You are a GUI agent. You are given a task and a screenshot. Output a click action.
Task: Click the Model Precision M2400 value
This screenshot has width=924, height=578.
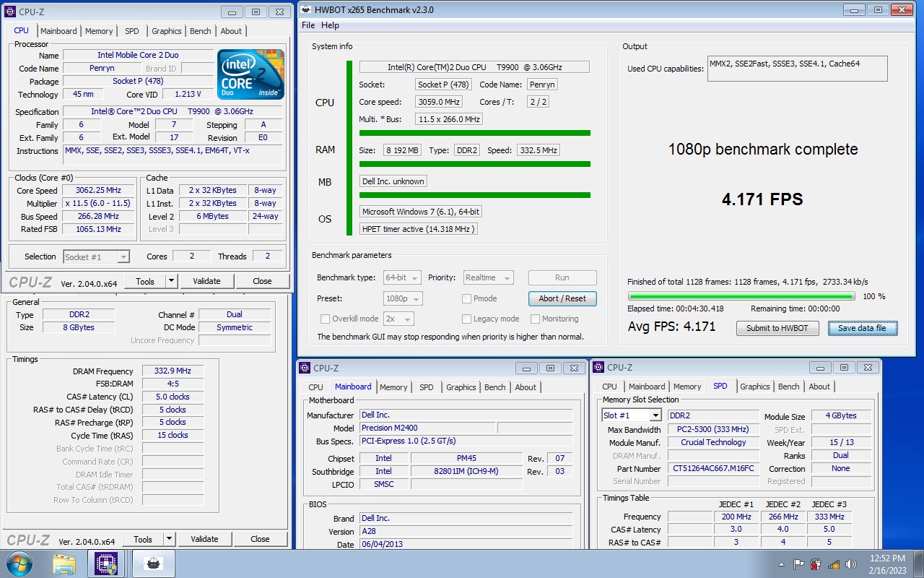[x=427, y=428]
